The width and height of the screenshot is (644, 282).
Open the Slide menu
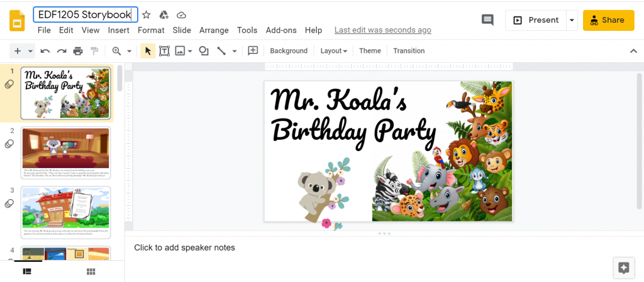[x=182, y=30]
